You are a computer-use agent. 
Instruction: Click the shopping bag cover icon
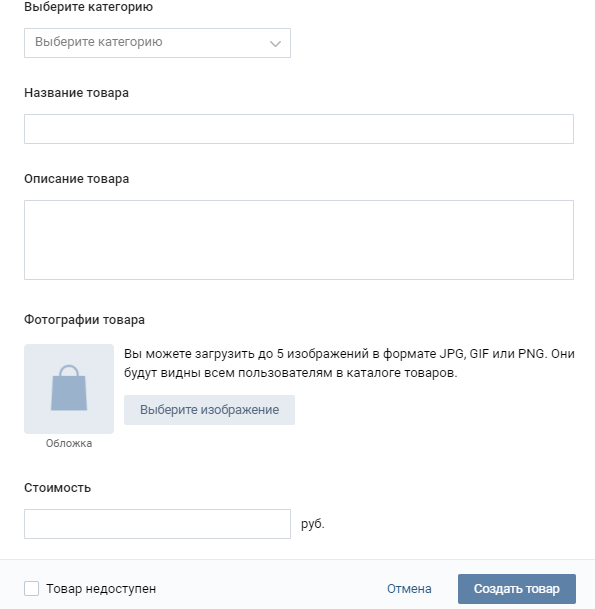[69, 388]
